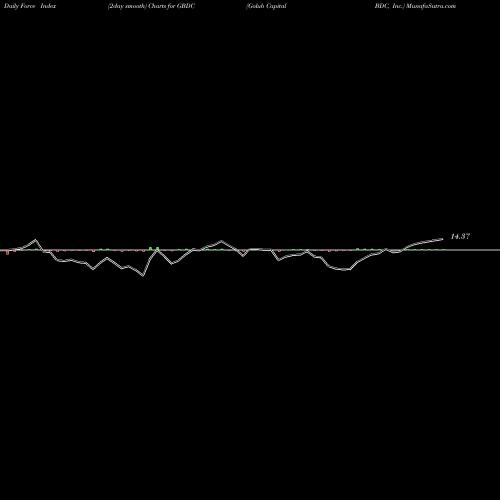Click the 'BDC, Inc.) MunafaSutra.com' header text
The width and height of the screenshot is (500, 500).
pyautogui.click(x=415, y=6)
